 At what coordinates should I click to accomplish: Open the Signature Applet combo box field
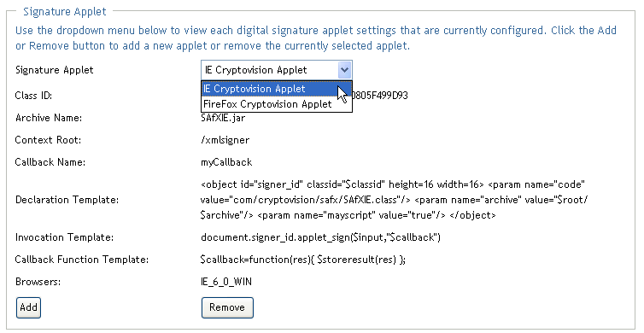click(277, 70)
